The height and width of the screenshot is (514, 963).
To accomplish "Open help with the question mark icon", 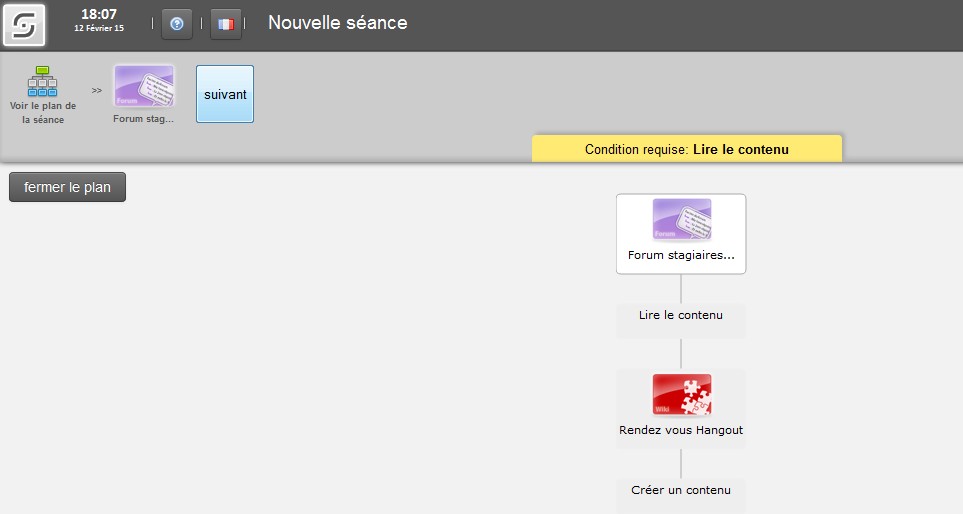I will pyautogui.click(x=177, y=24).
